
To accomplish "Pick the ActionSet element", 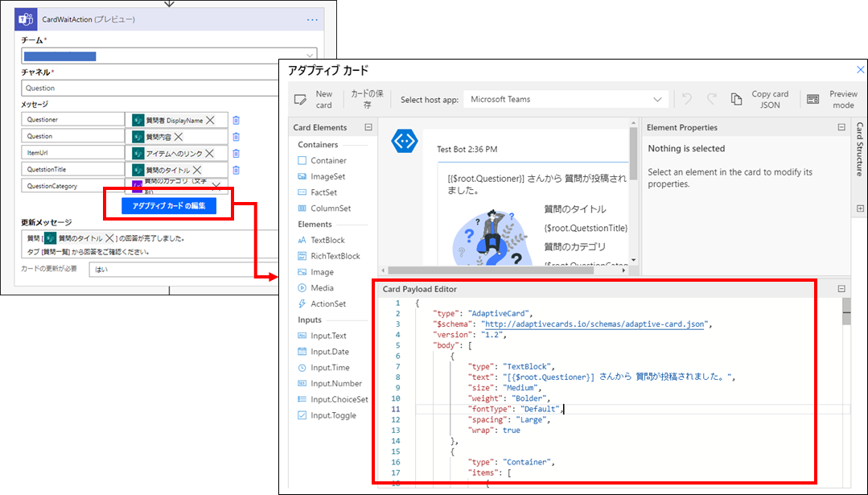I will click(322, 304).
